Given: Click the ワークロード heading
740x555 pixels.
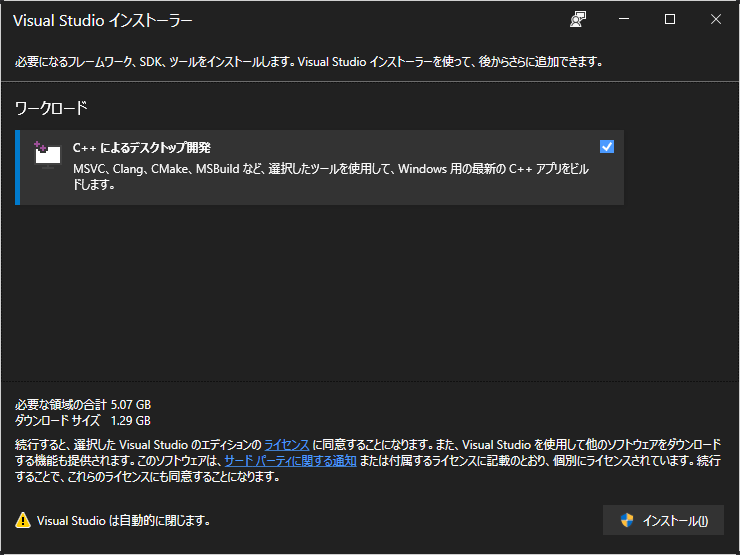Looking at the screenshot, I should pos(51,108).
